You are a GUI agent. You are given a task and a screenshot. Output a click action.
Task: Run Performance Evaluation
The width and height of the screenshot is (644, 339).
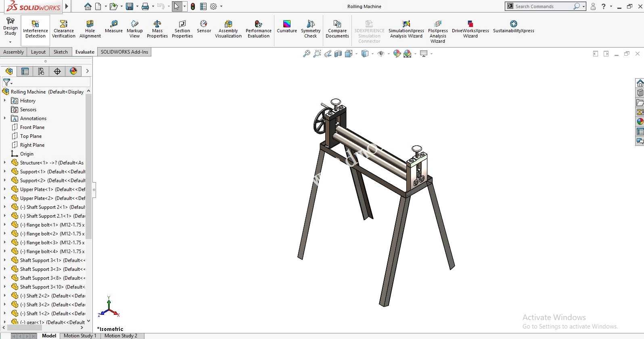[x=259, y=29]
